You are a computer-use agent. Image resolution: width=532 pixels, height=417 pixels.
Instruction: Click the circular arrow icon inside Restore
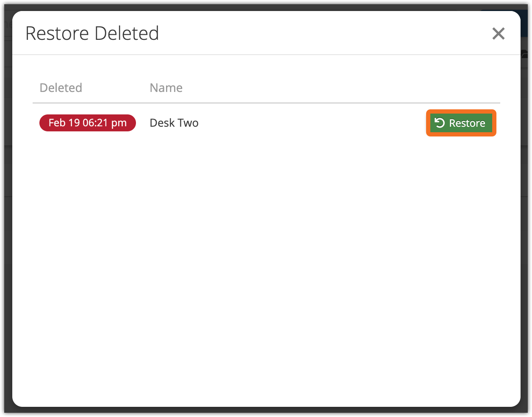440,123
